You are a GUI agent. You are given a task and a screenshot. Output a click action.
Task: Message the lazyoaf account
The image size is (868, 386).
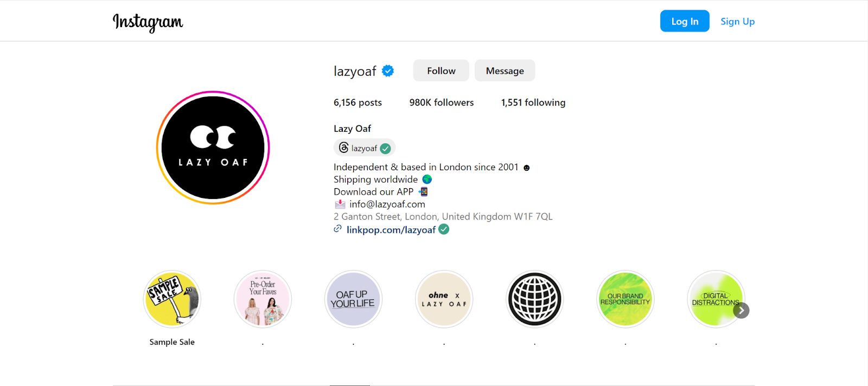[505, 70]
